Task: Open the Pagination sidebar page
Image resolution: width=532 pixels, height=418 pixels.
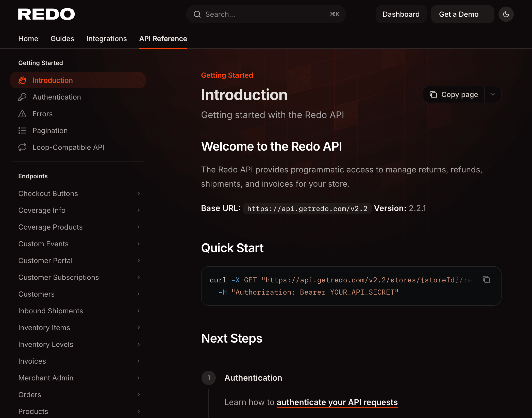Action: 78,131
